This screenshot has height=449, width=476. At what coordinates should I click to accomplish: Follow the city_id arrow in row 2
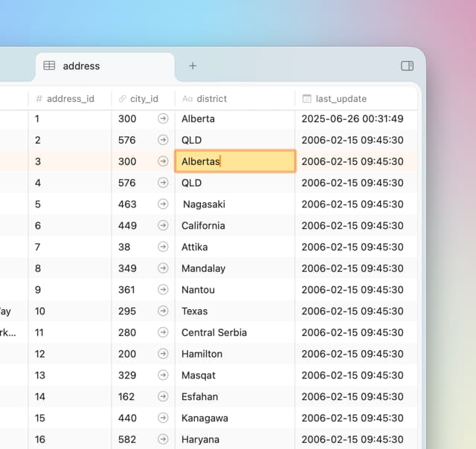(x=163, y=140)
